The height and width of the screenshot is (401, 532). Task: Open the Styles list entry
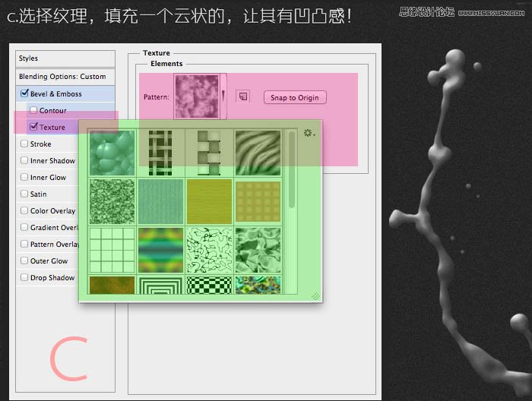click(x=65, y=58)
